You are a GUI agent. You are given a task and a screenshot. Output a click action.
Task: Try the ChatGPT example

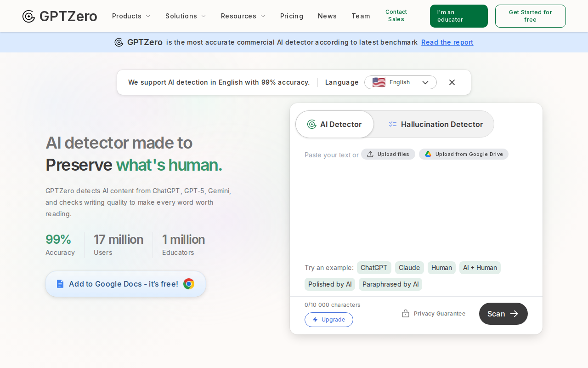(374, 268)
